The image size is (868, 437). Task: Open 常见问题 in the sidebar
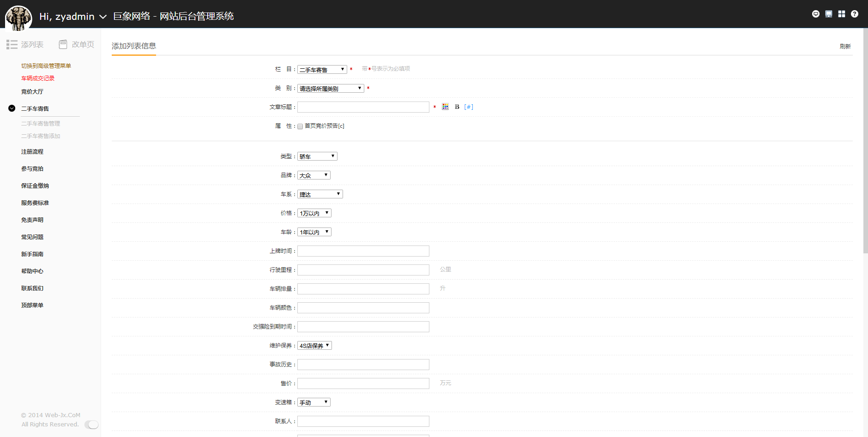tap(32, 237)
